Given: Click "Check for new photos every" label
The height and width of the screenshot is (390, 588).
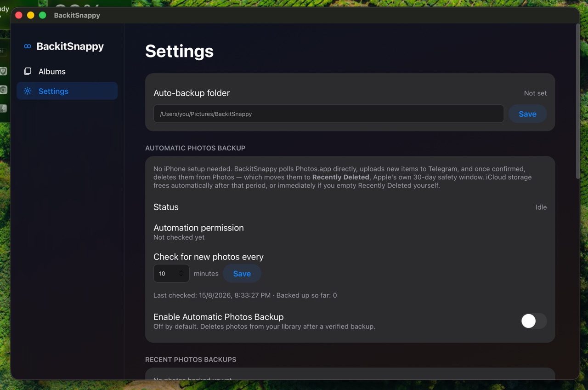Looking at the screenshot, I should click(x=209, y=257).
